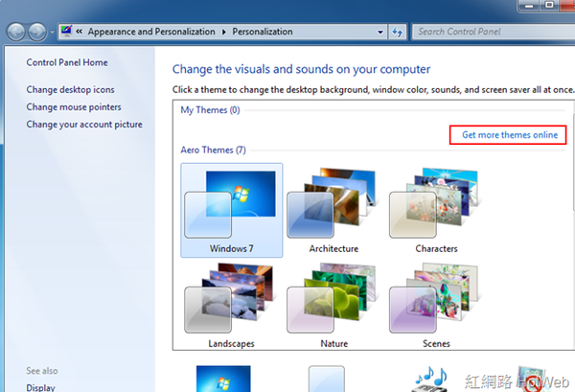The image size is (575, 392).
Task: Go to Control Panel Home
Action: [67, 62]
